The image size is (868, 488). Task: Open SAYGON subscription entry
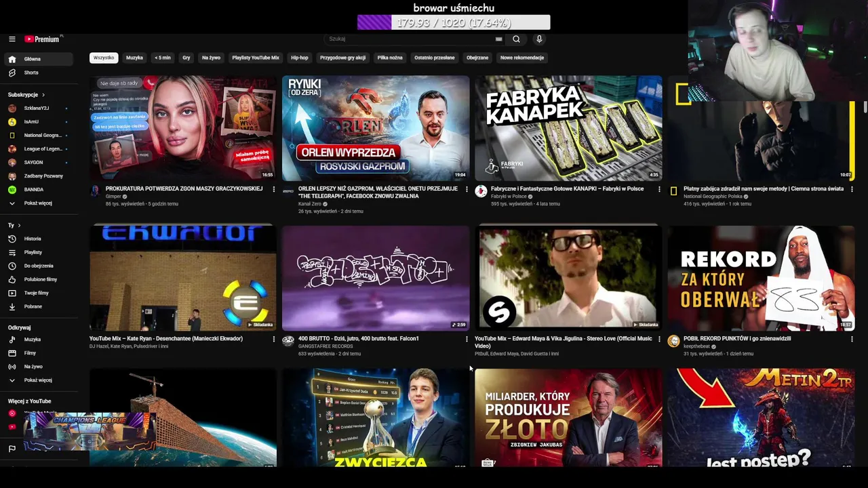pyautogui.click(x=39, y=163)
